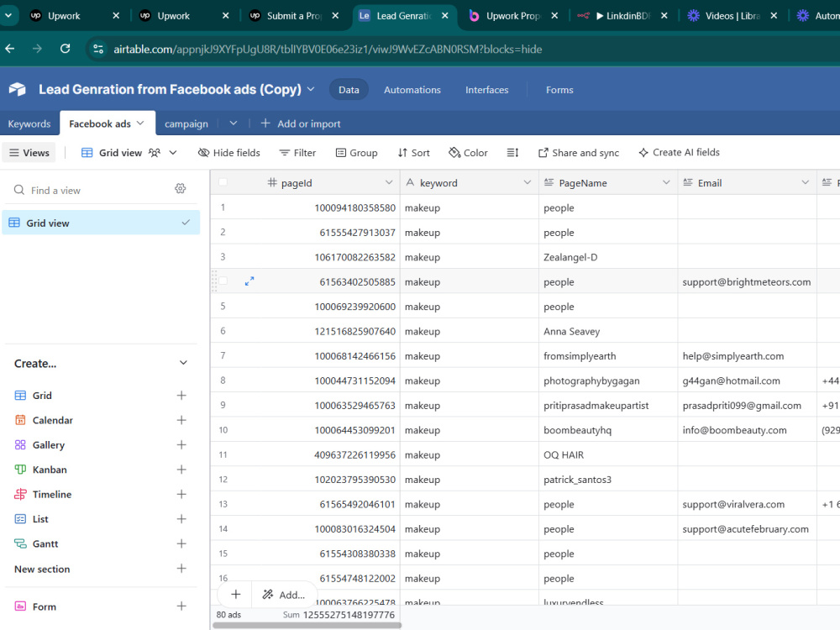Switch to the Submit a Proposal browser tab

pyautogui.click(x=294, y=15)
